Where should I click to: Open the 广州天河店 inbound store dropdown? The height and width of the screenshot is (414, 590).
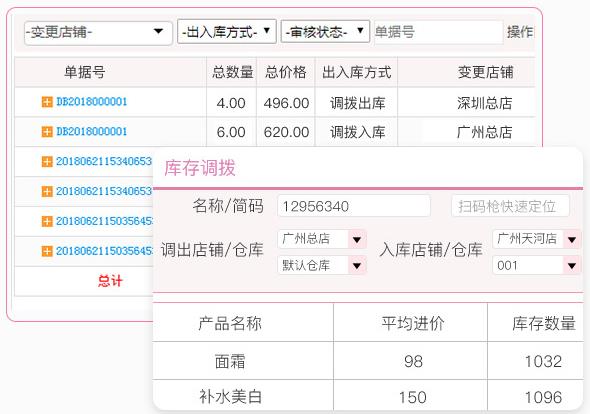click(537, 239)
